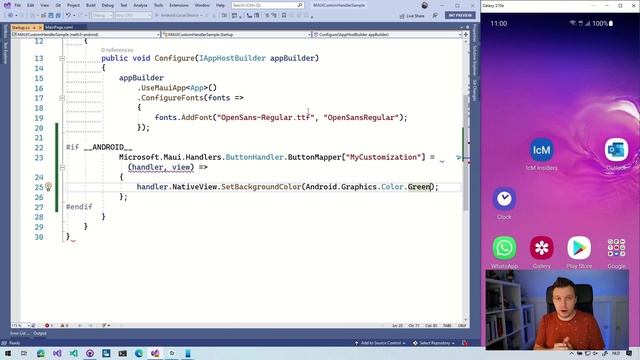
Task: Click the INT PREVIEW button
Action: pyautogui.click(x=460, y=16)
